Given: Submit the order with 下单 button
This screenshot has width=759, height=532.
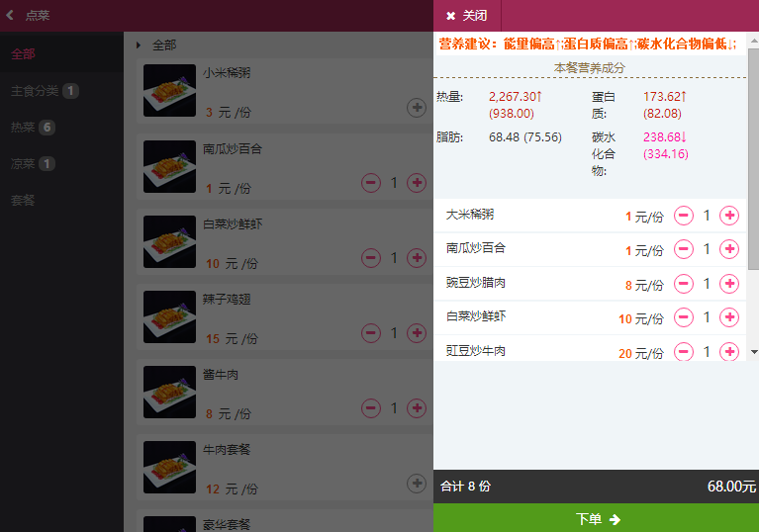Looking at the screenshot, I should click(596, 518).
